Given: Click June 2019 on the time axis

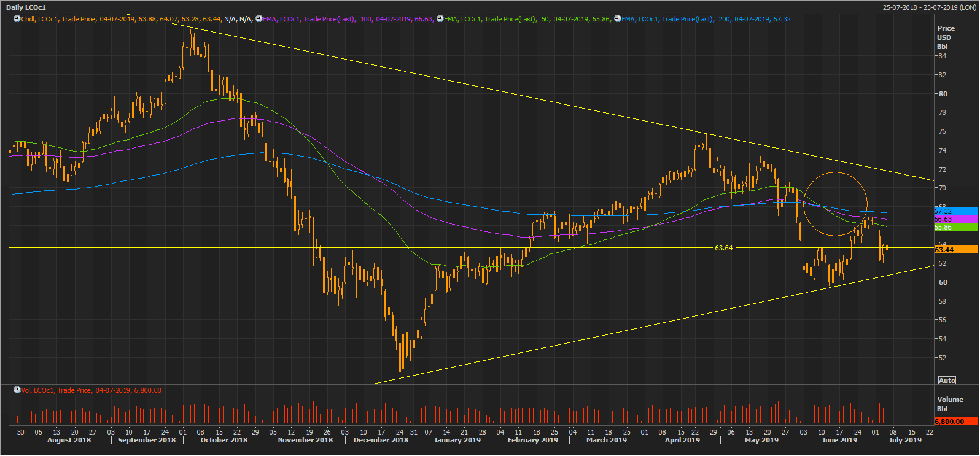Looking at the screenshot, I should 839,440.
